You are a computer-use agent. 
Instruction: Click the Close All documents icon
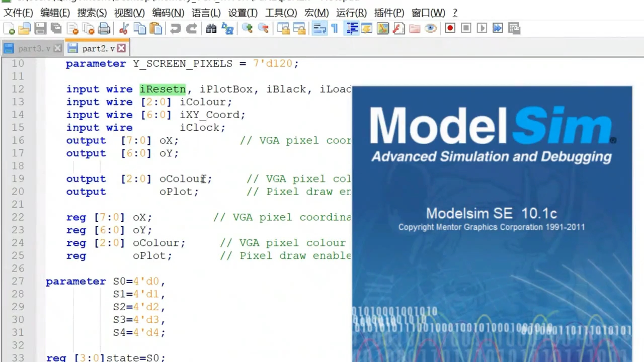point(89,28)
